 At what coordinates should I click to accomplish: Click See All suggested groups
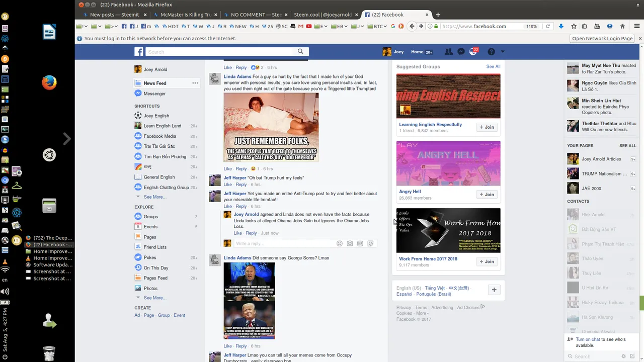click(x=493, y=66)
